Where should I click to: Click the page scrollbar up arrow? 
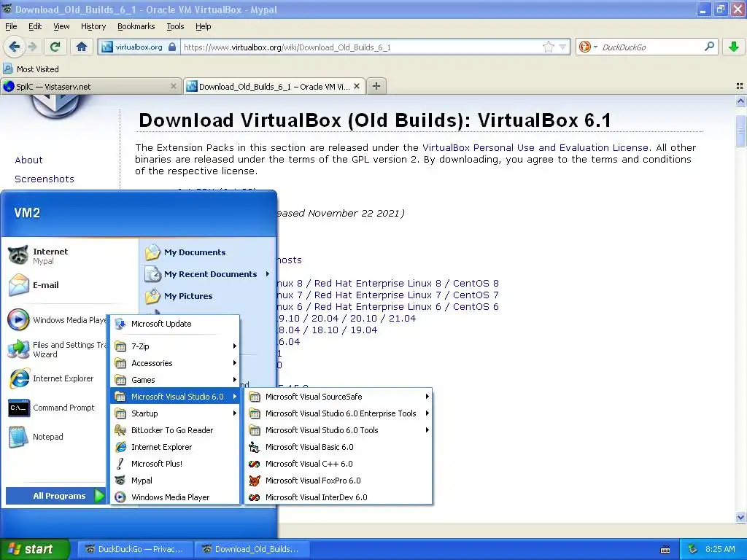(x=740, y=101)
